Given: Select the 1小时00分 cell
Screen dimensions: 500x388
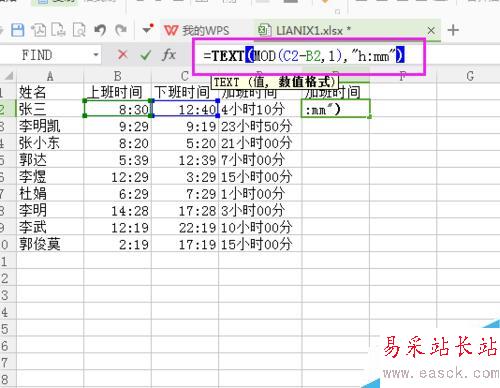Looking at the screenshot, I should coord(260,193).
